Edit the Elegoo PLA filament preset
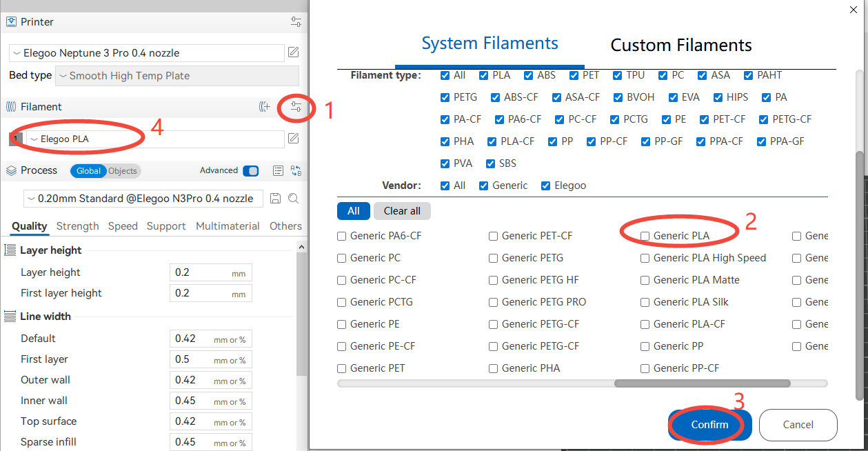868x451 pixels. click(x=293, y=139)
